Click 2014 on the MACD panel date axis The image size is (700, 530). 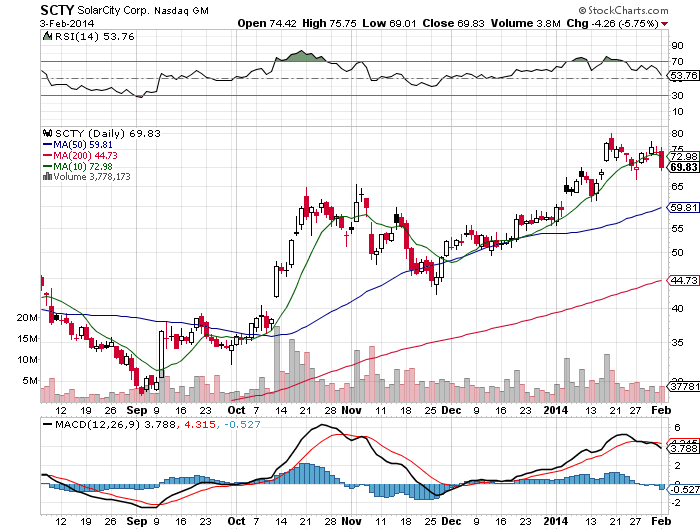coord(556,522)
